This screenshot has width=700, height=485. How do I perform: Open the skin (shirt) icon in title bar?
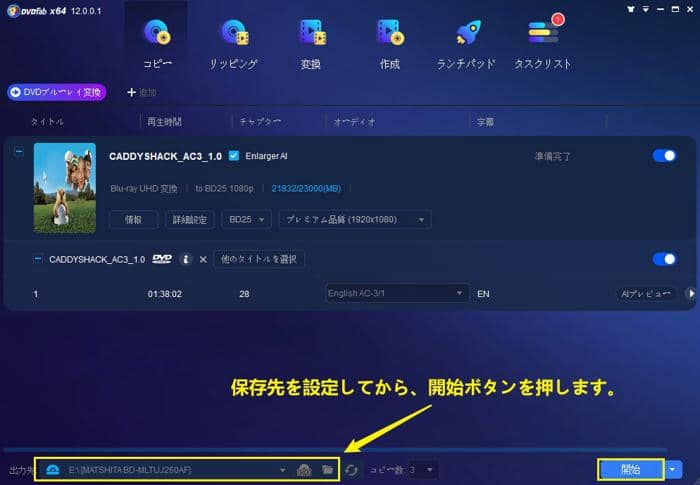(x=631, y=9)
